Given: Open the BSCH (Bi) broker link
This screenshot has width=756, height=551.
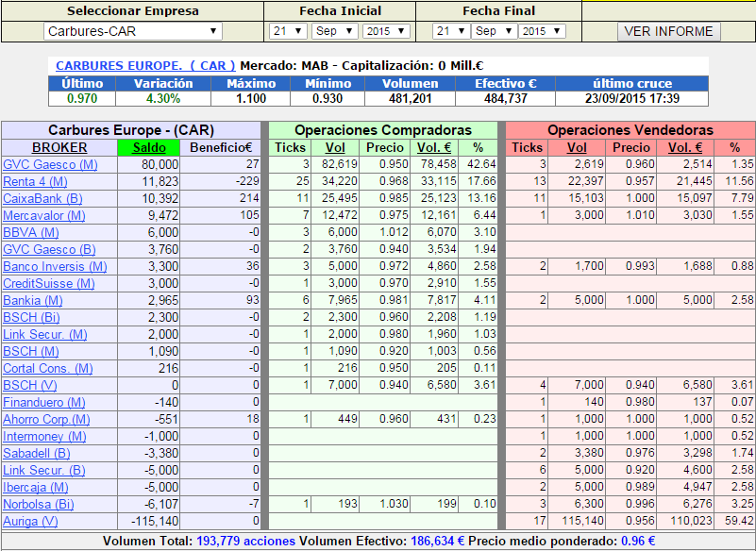Looking at the screenshot, I should click(31, 317).
